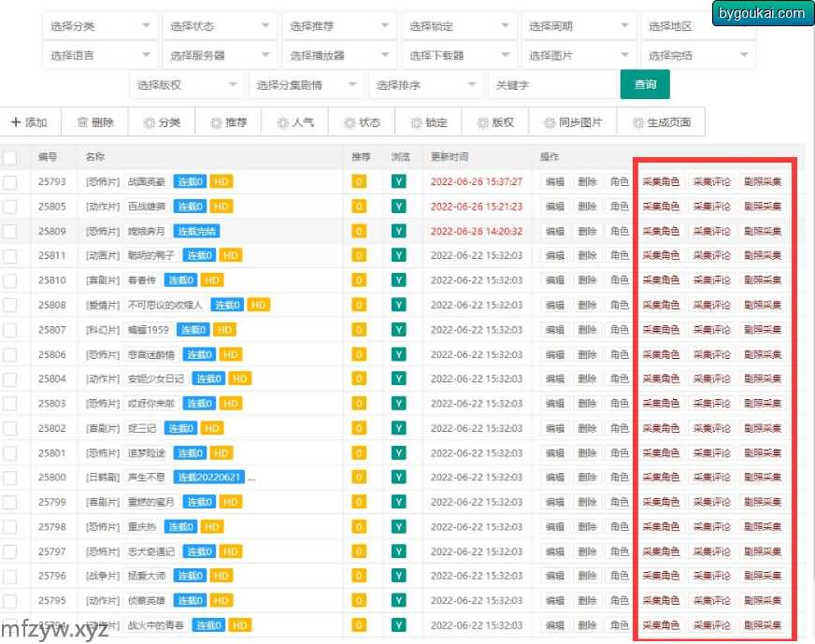Select the checkbox for row 25800
815x644 pixels.
tap(10, 478)
